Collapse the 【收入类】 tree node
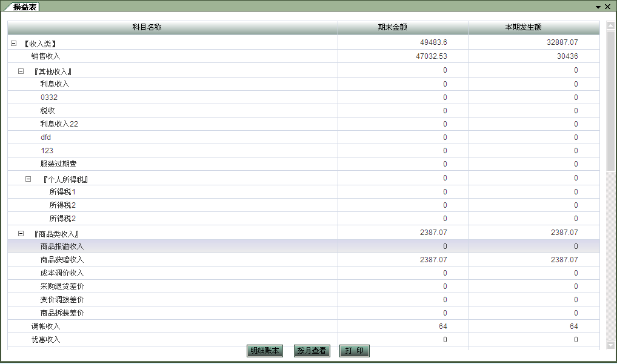The image size is (617, 364). (x=13, y=44)
